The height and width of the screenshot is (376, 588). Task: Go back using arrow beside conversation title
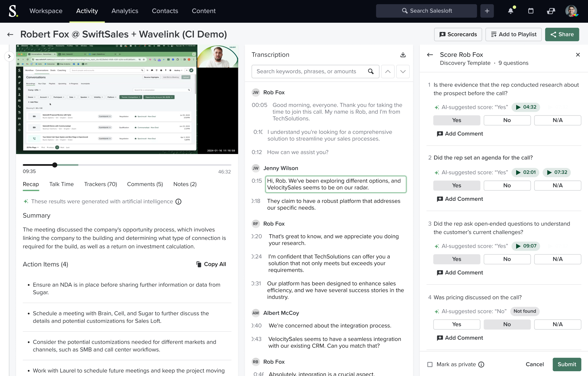[10, 34]
